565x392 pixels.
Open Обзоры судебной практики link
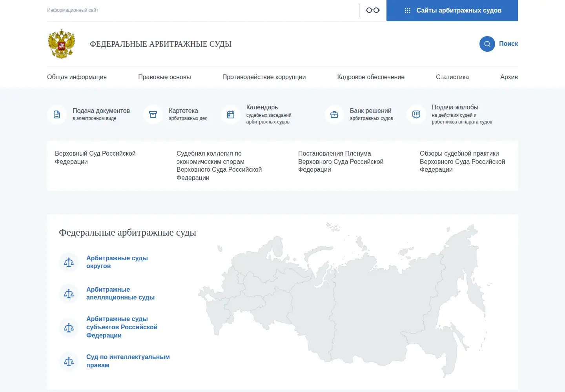[x=462, y=162]
